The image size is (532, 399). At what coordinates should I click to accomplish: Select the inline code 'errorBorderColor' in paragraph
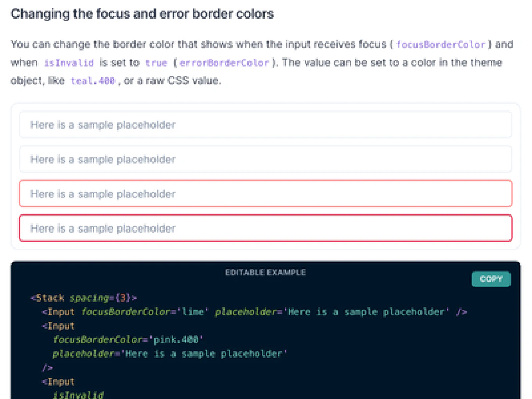224,63
